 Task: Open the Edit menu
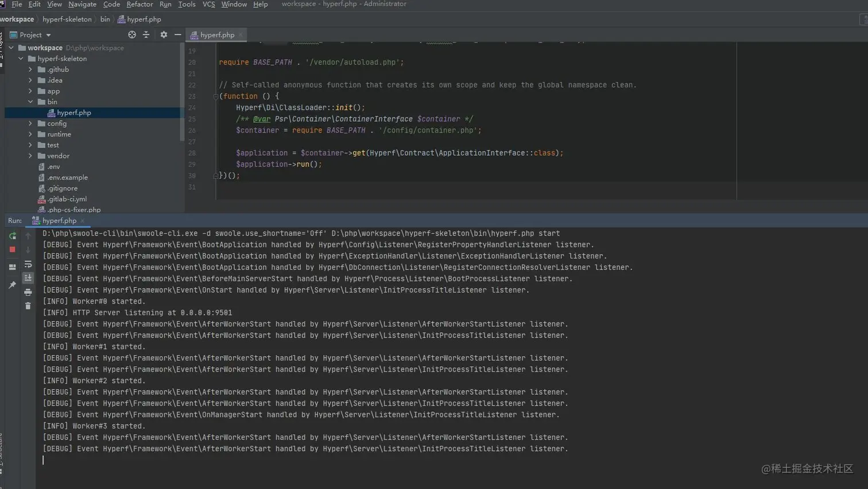coord(34,4)
